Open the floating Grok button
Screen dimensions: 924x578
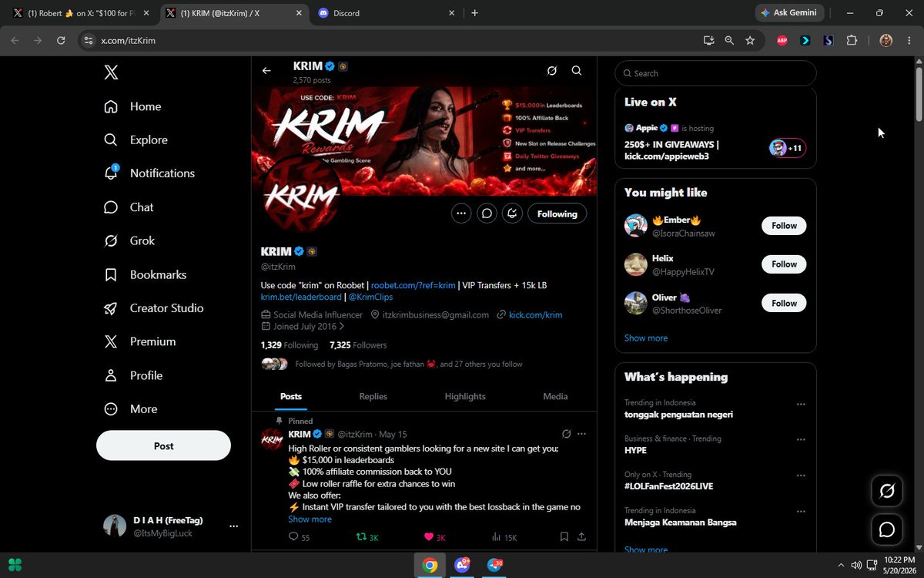click(x=887, y=491)
